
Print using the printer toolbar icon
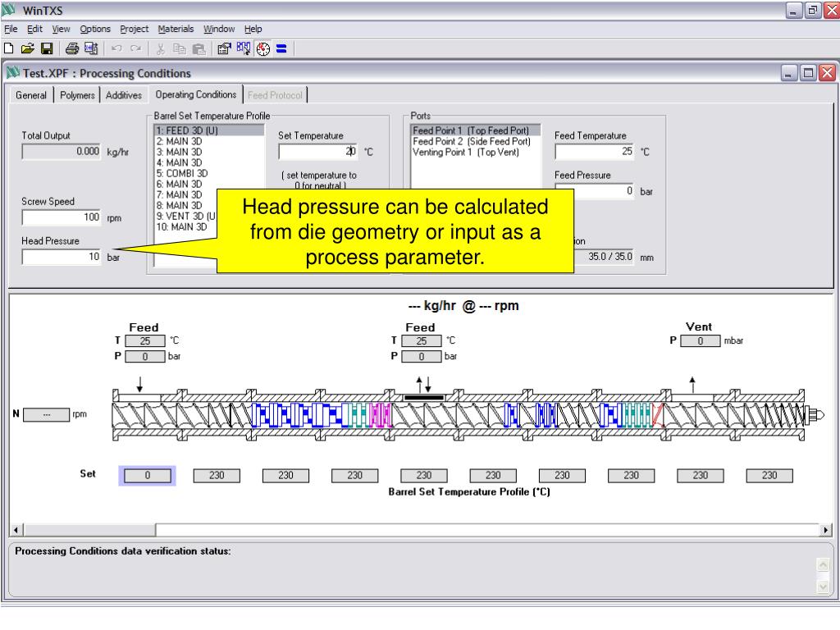(72, 48)
